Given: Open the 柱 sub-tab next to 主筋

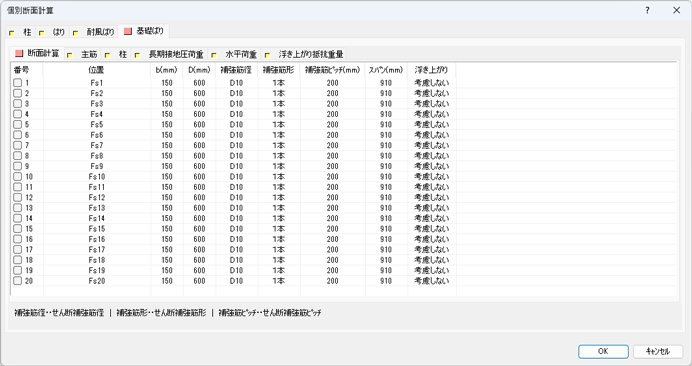Looking at the screenshot, I should pyautogui.click(x=117, y=54).
